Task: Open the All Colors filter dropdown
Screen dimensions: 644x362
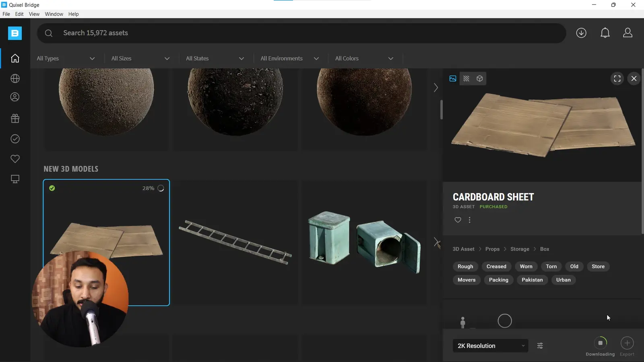Action: pos(364,58)
